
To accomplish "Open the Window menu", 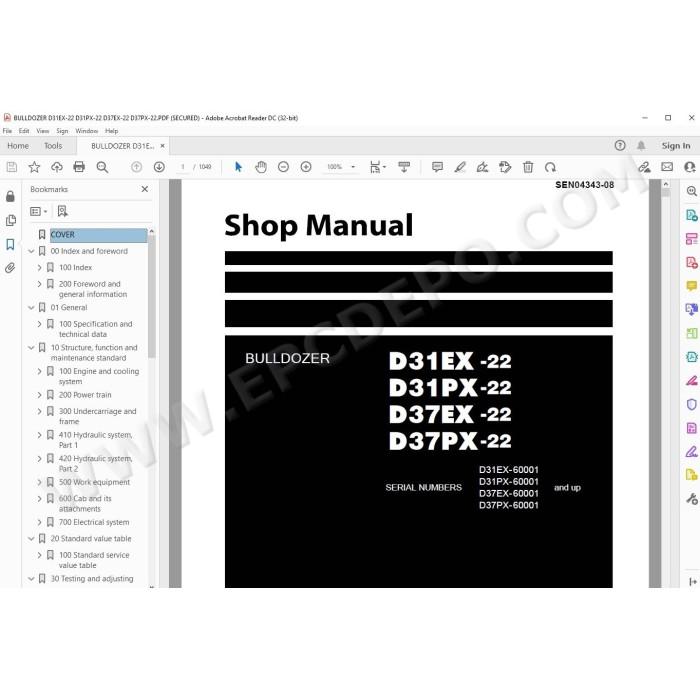I will click(x=87, y=131).
